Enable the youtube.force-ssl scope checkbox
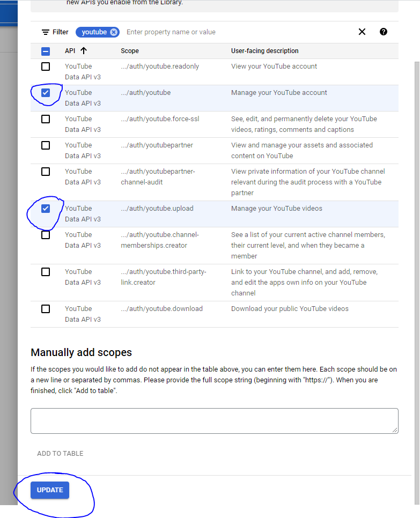The image size is (420, 518). pyautogui.click(x=46, y=119)
